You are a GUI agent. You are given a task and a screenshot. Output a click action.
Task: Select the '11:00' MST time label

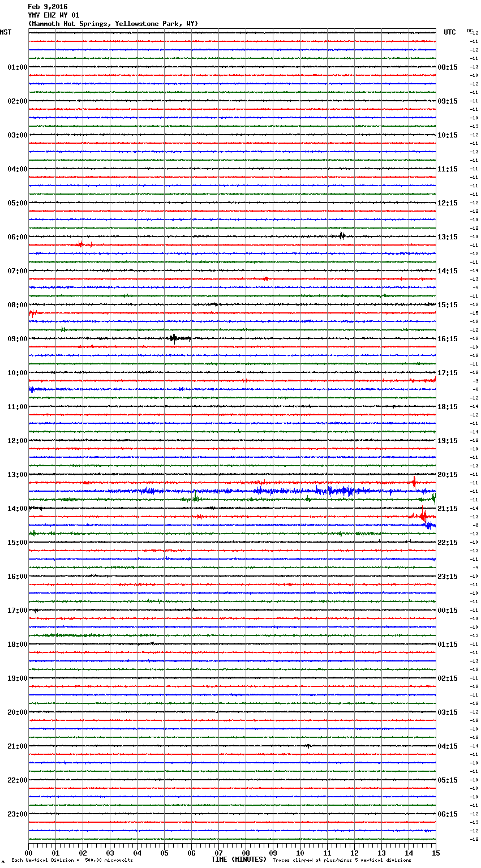click(x=18, y=407)
